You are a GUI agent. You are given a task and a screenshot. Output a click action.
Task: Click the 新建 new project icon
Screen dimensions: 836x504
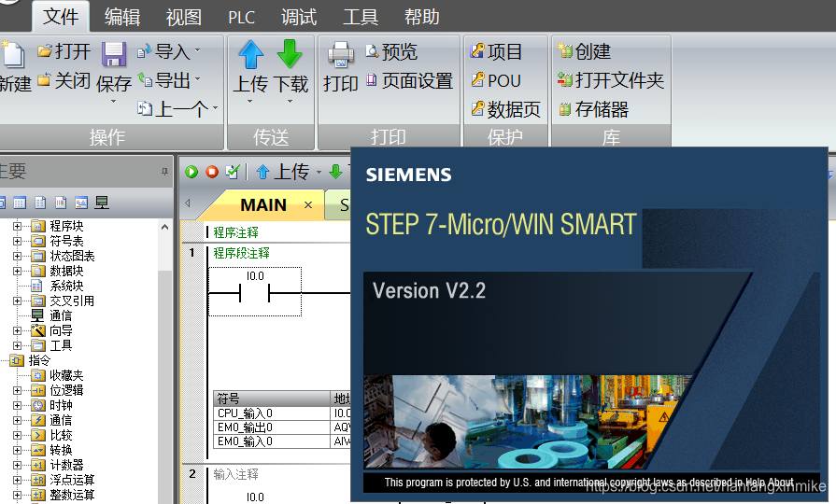click(13, 54)
